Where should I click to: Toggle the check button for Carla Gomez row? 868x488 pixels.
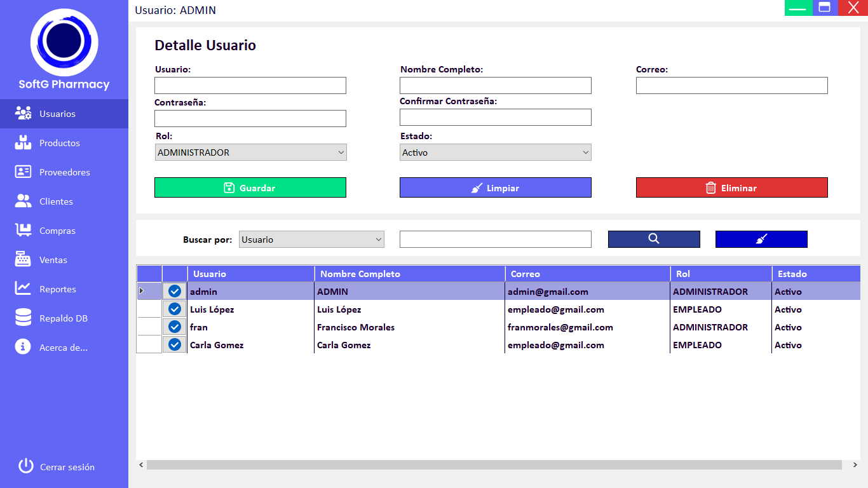(175, 345)
